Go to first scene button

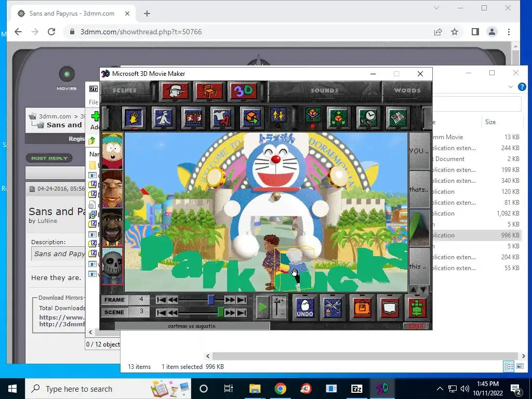pos(162,312)
